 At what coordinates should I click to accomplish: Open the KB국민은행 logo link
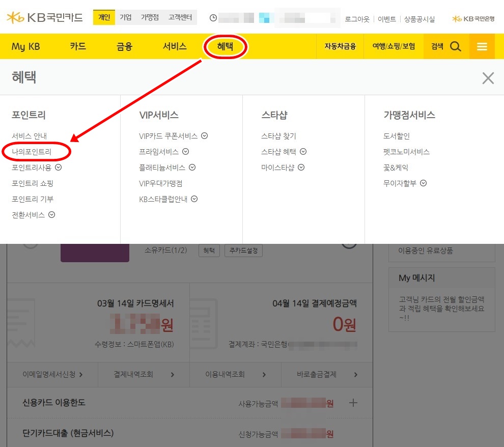[x=473, y=19]
